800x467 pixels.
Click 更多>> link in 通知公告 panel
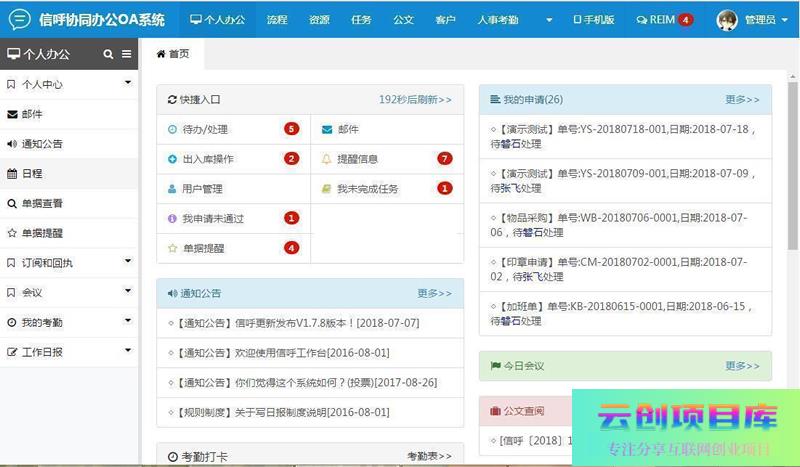pyautogui.click(x=434, y=294)
